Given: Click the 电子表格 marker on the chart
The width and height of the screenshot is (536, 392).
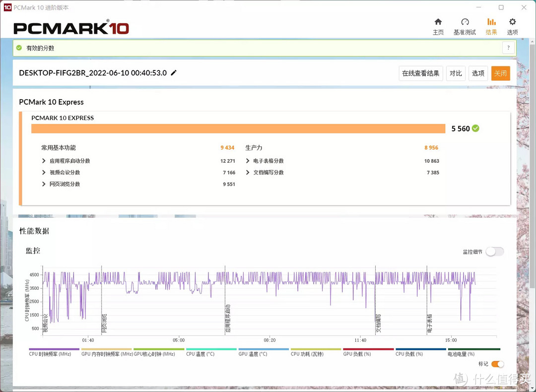Looking at the screenshot, I should [x=430, y=324].
